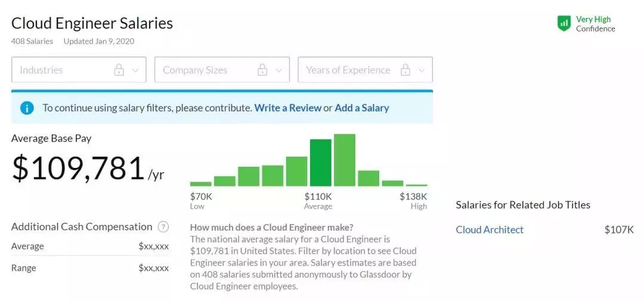Open the Add a Salary link
644x302 pixels.
[x=361, y=108]
